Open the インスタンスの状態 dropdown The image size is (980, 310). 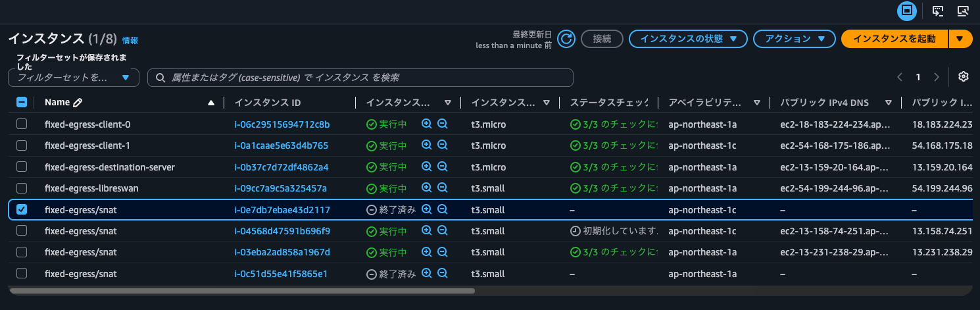[x=688, y=39]
